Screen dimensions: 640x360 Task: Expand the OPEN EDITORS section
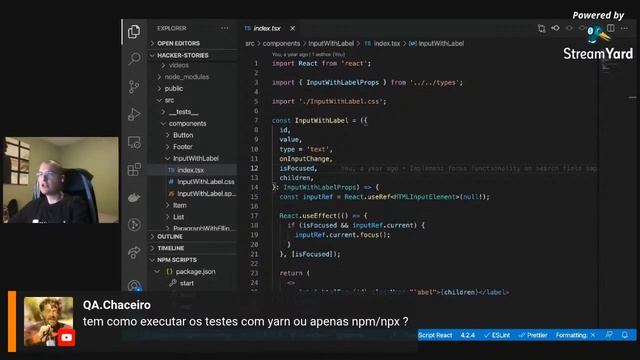pos(193,43)
